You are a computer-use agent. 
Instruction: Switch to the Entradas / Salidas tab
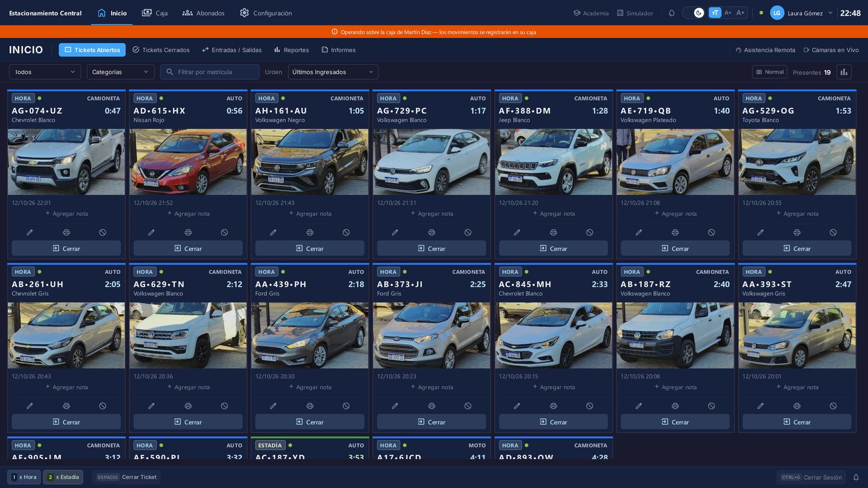[232, 50]
